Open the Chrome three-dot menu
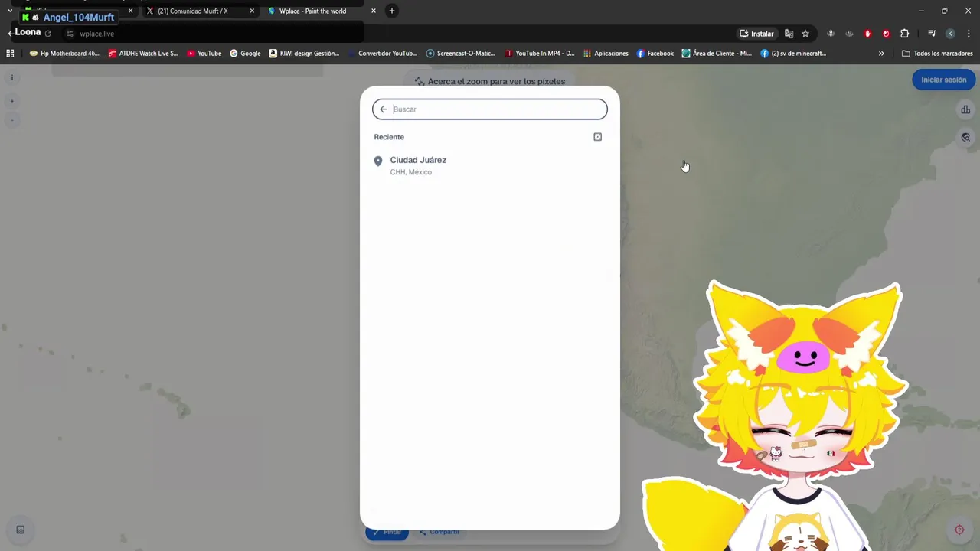Screen dimensions: 980x551 click(969, 34)
